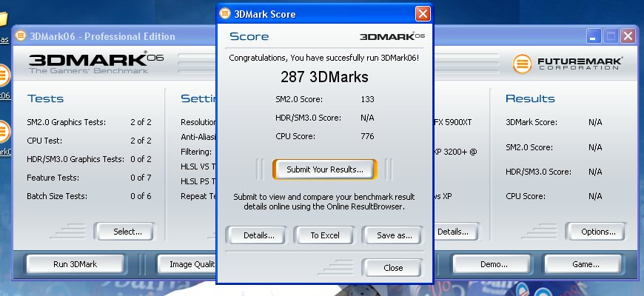Click SM2.0 Score value 133
Viewport: 644px width, 296px height.
368,99
